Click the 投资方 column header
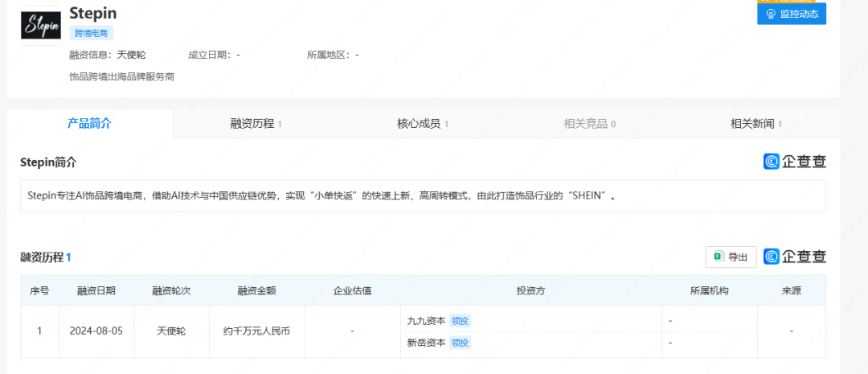868x374 pixels. click(531, 290)
